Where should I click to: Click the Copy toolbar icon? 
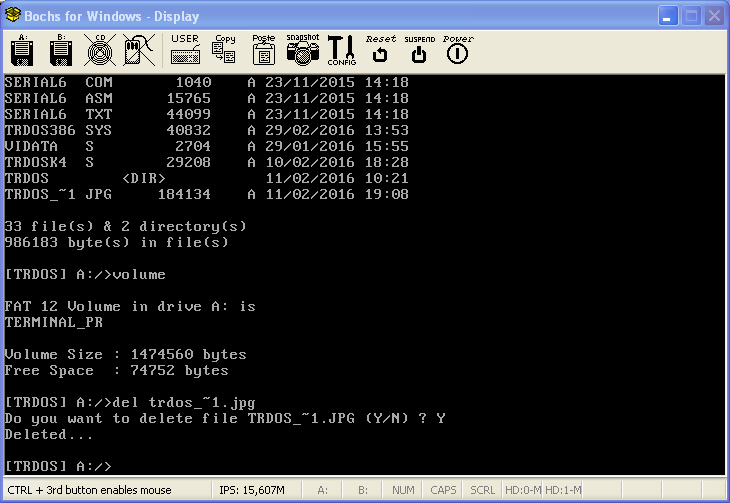[224, 49]
